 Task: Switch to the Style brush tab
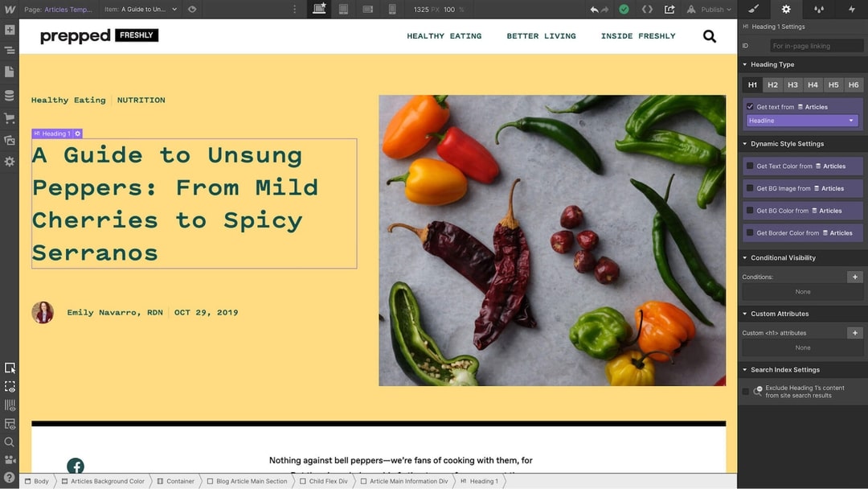[x=753, y=10]
